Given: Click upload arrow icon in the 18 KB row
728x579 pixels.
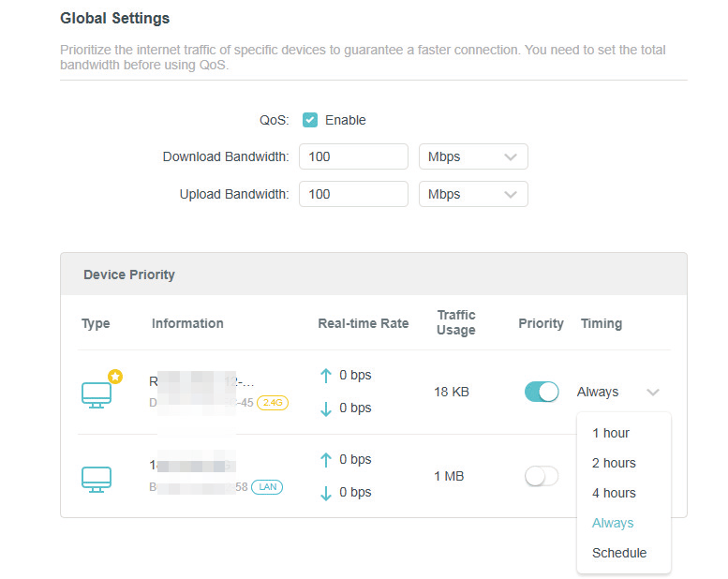Looking at the screenshot, I should pos(326,375).
